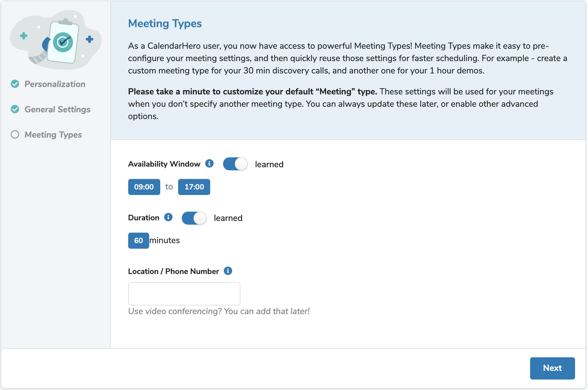Viewport: 588px width, 390px height.
Task: Toggle the Availability Window learned switch
Action: tap(235, 164)
